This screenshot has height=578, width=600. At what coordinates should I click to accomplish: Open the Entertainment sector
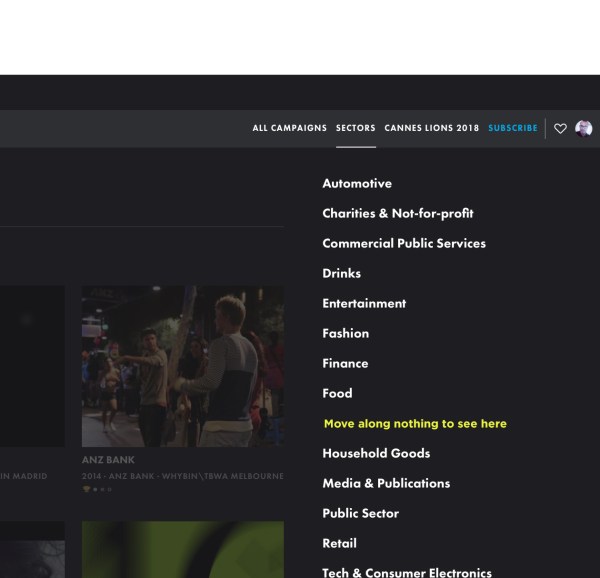click(x=364, y=304)
